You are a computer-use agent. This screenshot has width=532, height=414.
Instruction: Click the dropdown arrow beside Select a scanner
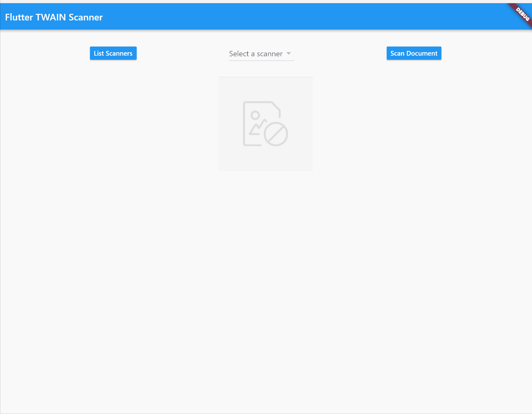289,53
